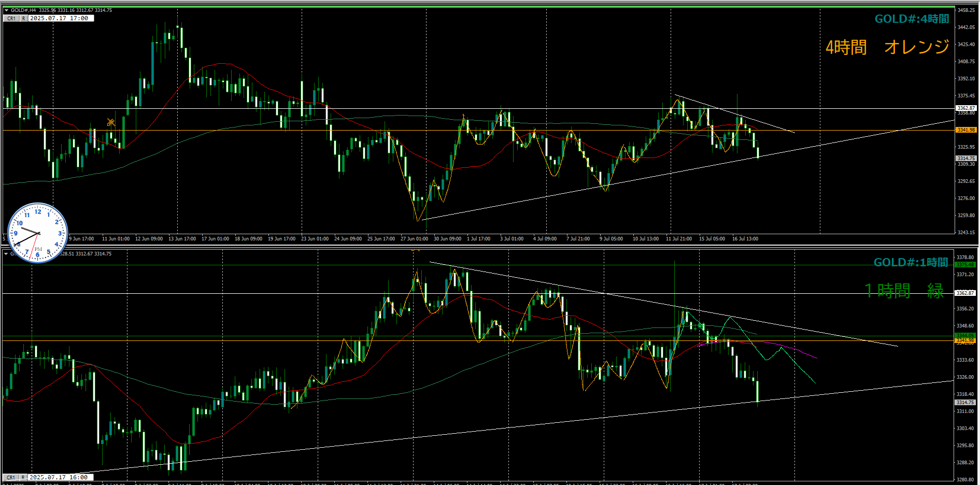Click the 3243.15 price axis value
This screenshot has width=980, height=485.
click(966, 233)
